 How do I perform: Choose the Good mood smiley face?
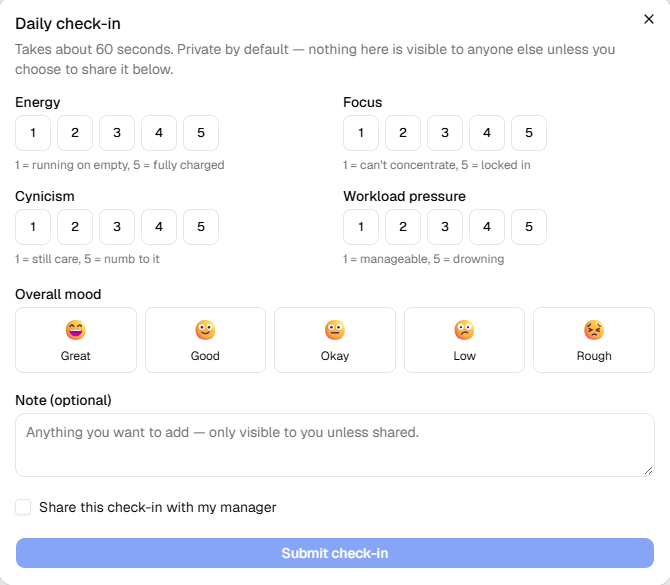pos(205,340)
